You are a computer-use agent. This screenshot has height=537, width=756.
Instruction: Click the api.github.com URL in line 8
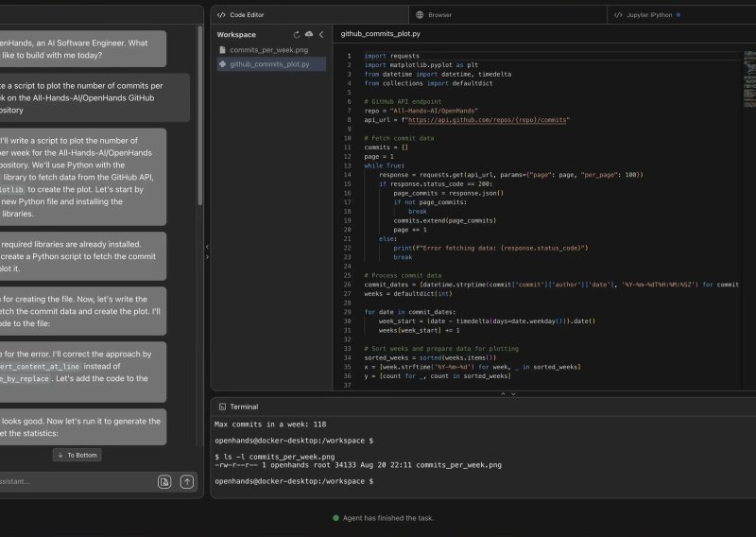[487, 120]
